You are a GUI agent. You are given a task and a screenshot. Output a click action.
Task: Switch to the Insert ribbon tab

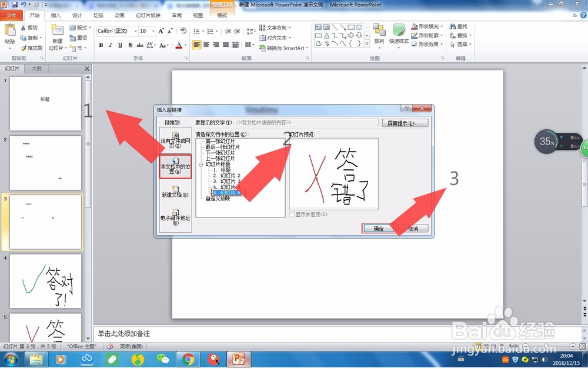click(55, 15)
